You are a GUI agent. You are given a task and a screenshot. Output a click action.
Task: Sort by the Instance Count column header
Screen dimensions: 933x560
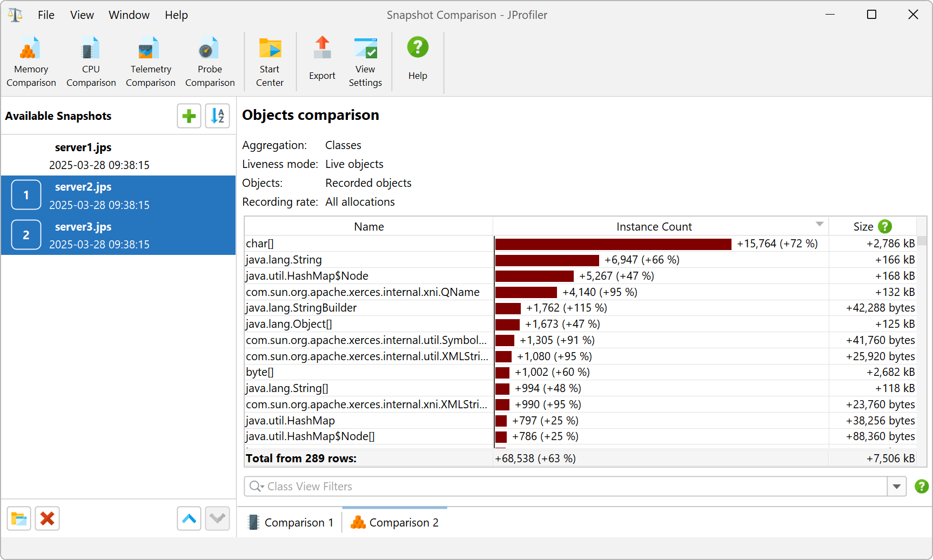(661, 227)
